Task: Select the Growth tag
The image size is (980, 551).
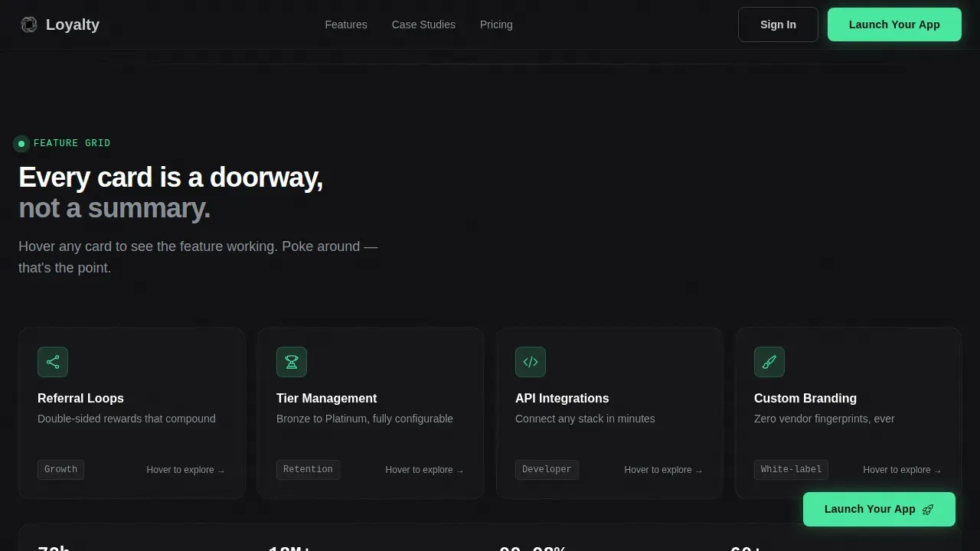Action: (60, 469)
